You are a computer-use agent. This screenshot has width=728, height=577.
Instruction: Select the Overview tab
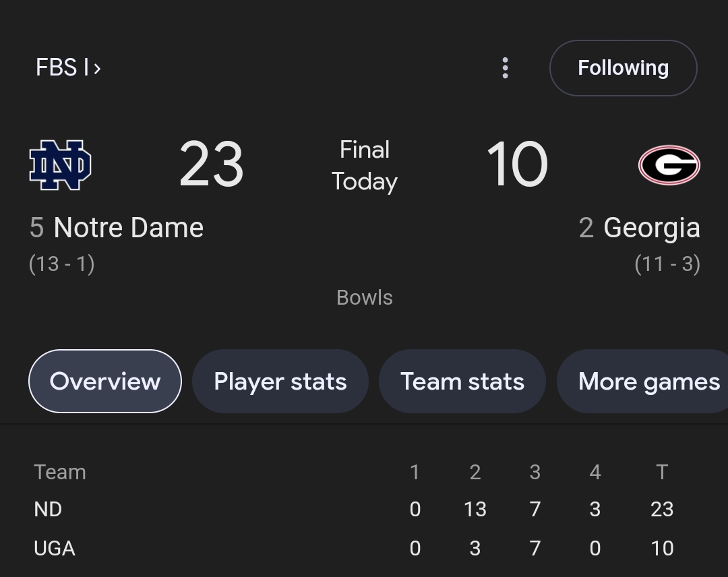[x=105, y=382]
